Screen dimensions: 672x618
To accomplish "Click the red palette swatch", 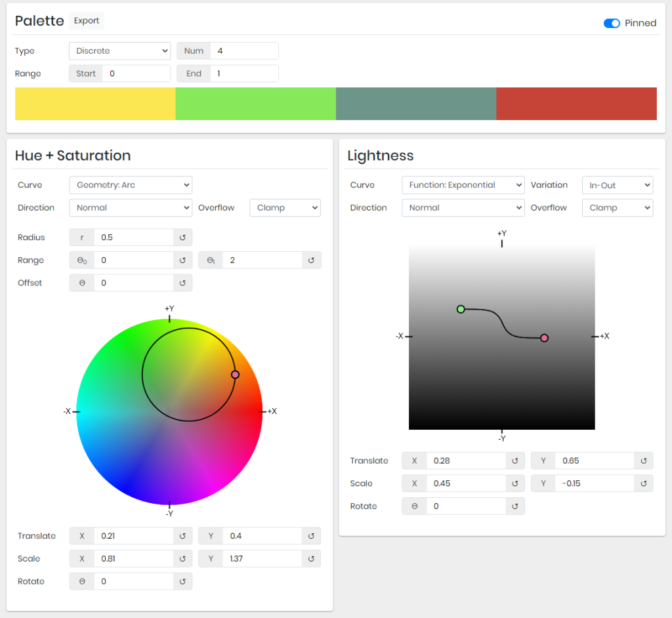I will click(x=576, y=104).
